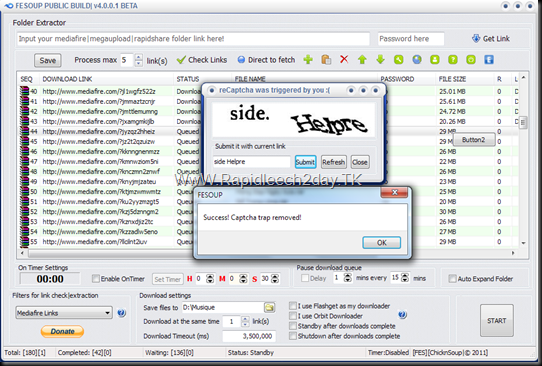The height and width of the screenshot is (366, 542).
Task: Click Refresh in the reCaptcha dialog
Action: pos(334,162)
